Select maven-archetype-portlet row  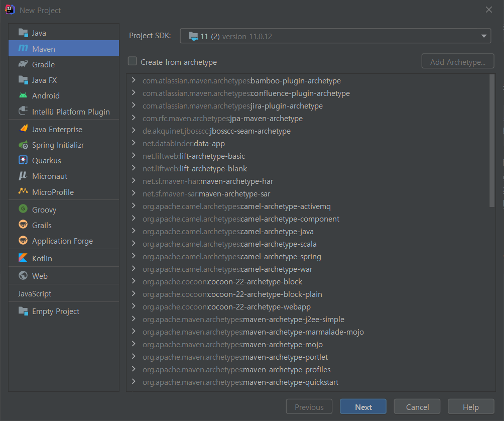point(308,357)
